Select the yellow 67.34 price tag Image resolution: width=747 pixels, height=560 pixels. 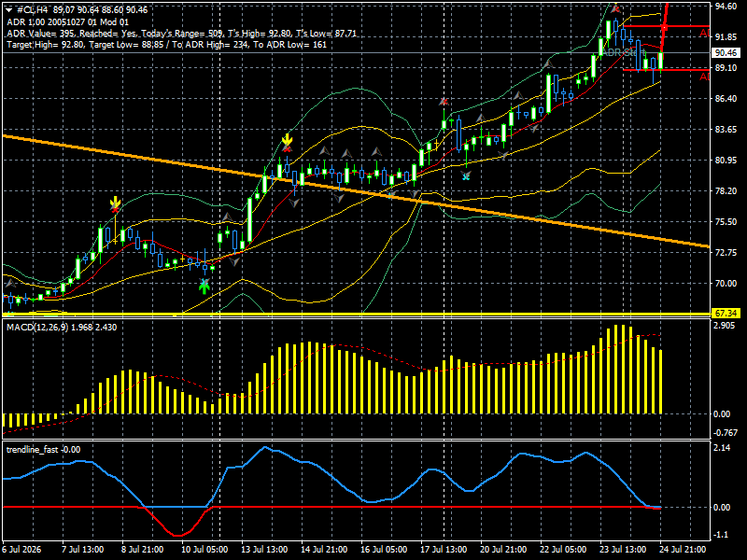pos(726,313)
